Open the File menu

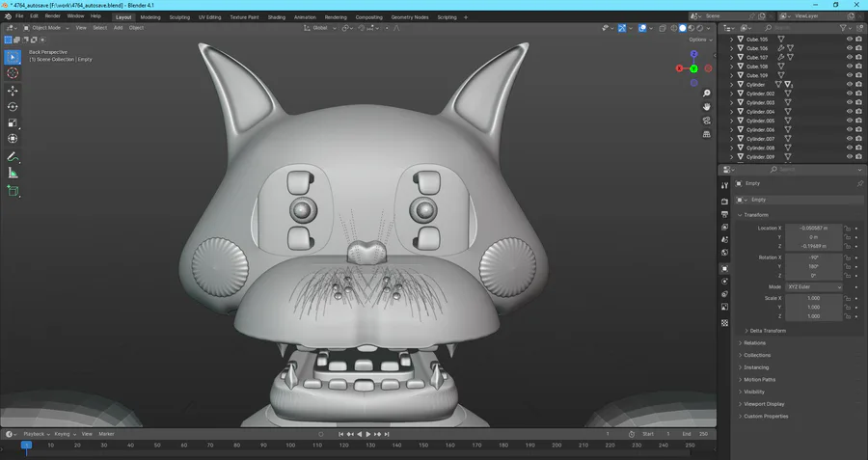tap(19, 16)
